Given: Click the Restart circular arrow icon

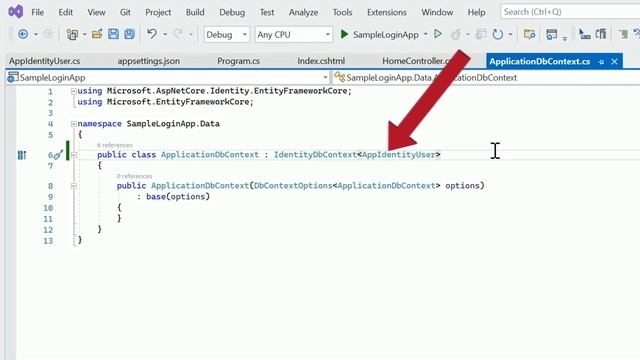Looking at the screenshot, I should (x=498, y=34).
